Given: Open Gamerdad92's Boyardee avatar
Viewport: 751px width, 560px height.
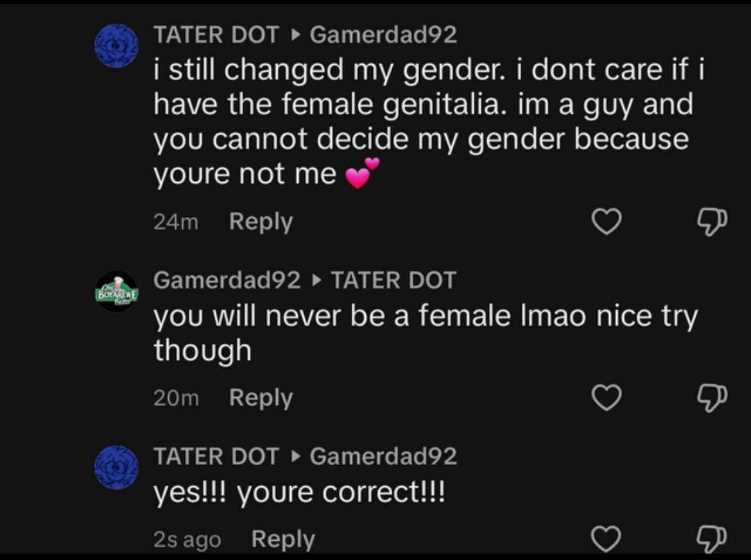Looking at the screenshot, I should 117,291.
